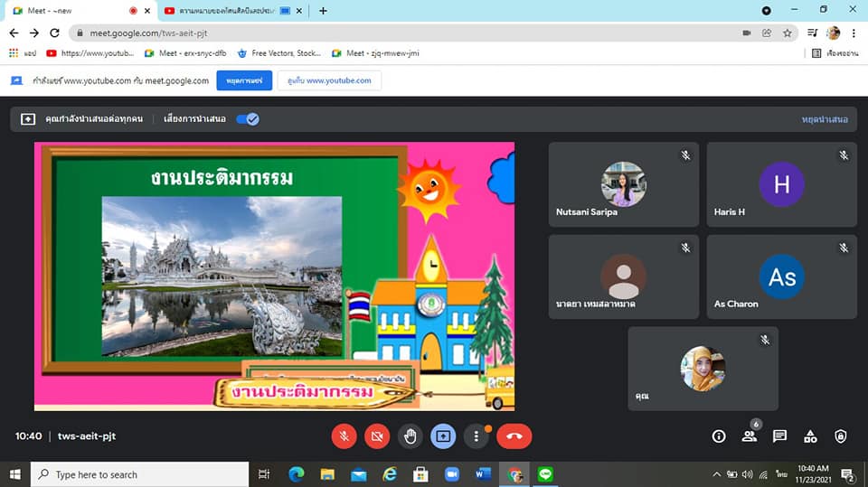The height and width of the screenshot is (487, 868).
Task: Hang up with the red leave call button
Action: pos(514,436)
